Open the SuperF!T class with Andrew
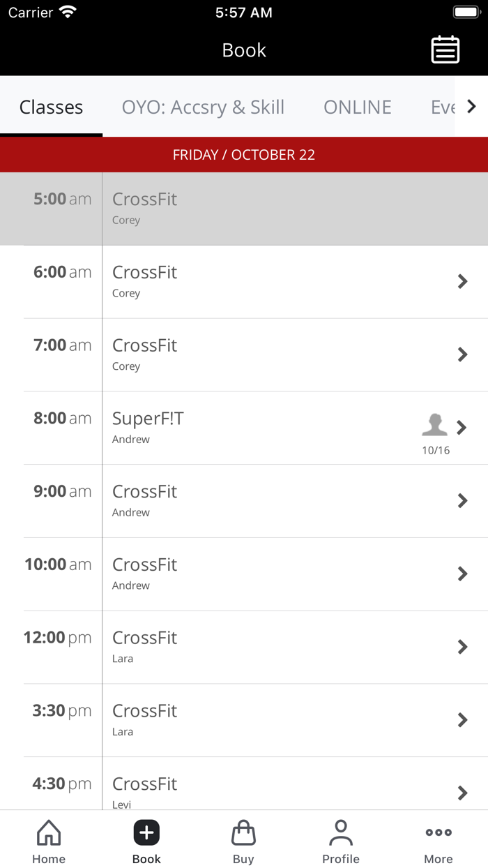The image size is (488, 868). [x=244, y=428]
